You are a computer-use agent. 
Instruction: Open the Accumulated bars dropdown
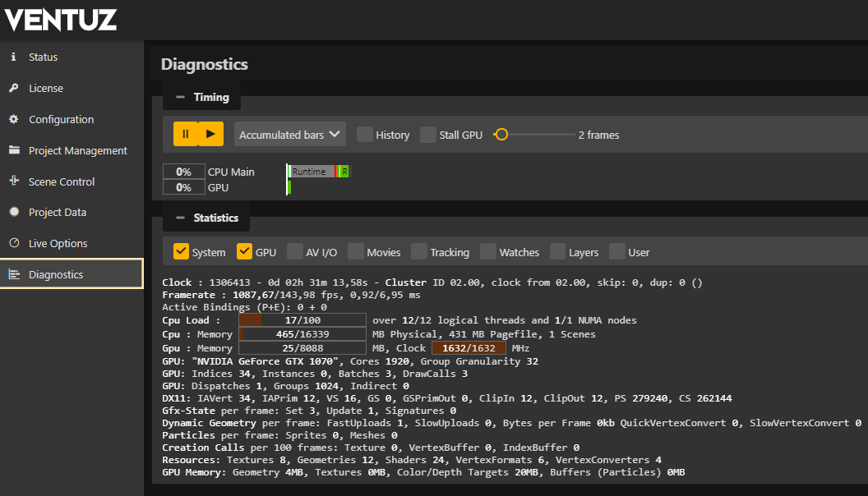coord(289,134)
